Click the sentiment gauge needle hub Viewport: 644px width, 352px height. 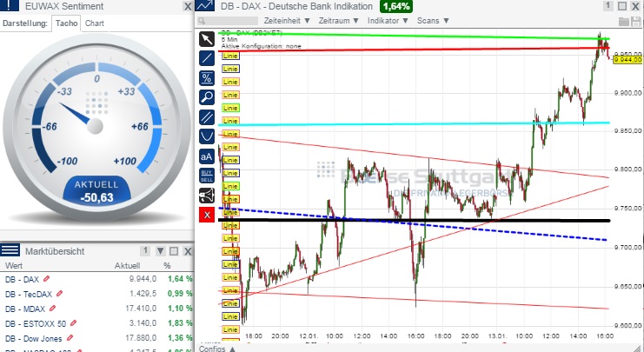click(x=95, y=126)
